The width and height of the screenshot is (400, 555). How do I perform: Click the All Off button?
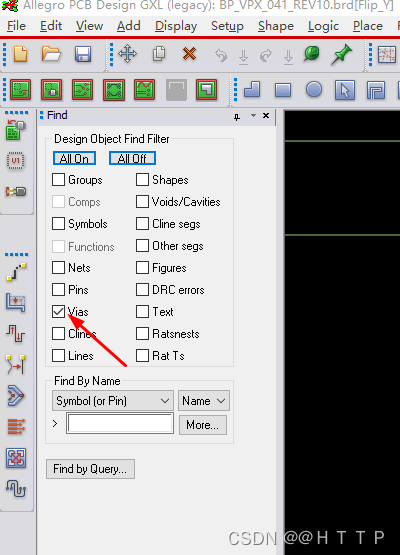(132, 158)
